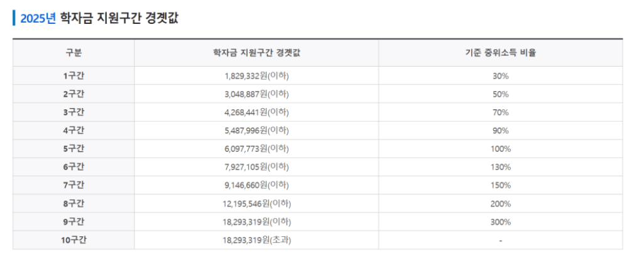Click the value '1,829,332원(이하)'
644x269 pixels.
click(x=257, y=75)
